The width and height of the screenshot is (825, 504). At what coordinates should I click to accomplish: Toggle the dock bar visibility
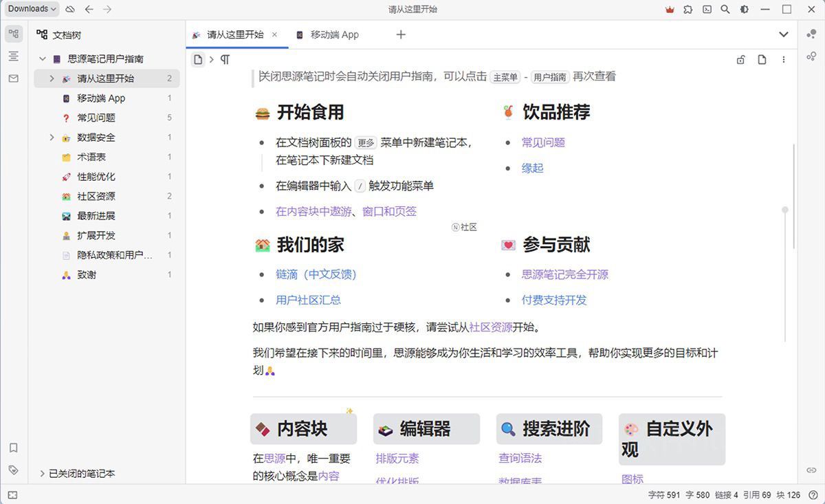coord(12,494)
